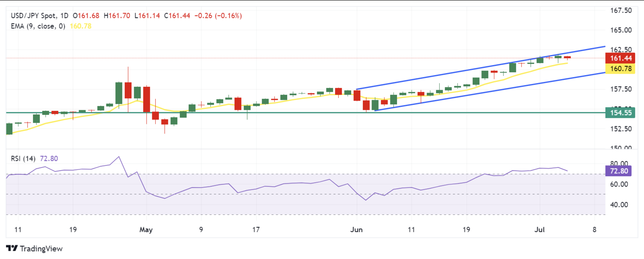Click the yellow 160.78 EMA price tag
Viewport: 644px width, 259px height.
tap(620, 69)
